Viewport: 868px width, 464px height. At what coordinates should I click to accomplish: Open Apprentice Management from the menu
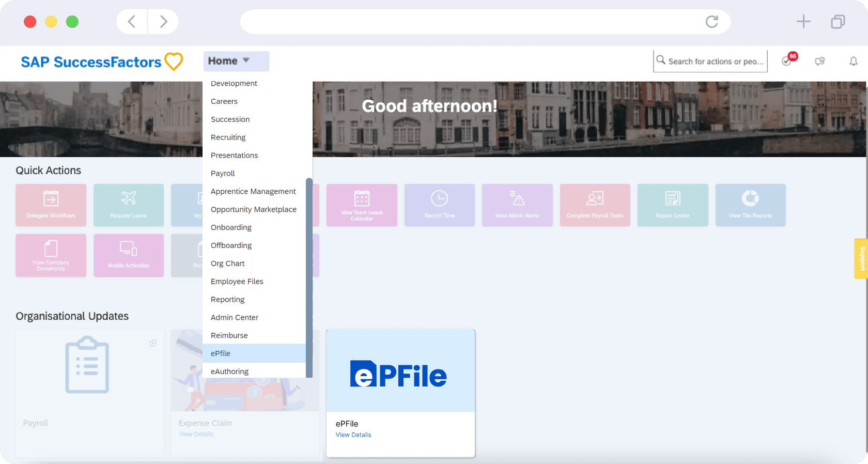click(x=254, y=191)
